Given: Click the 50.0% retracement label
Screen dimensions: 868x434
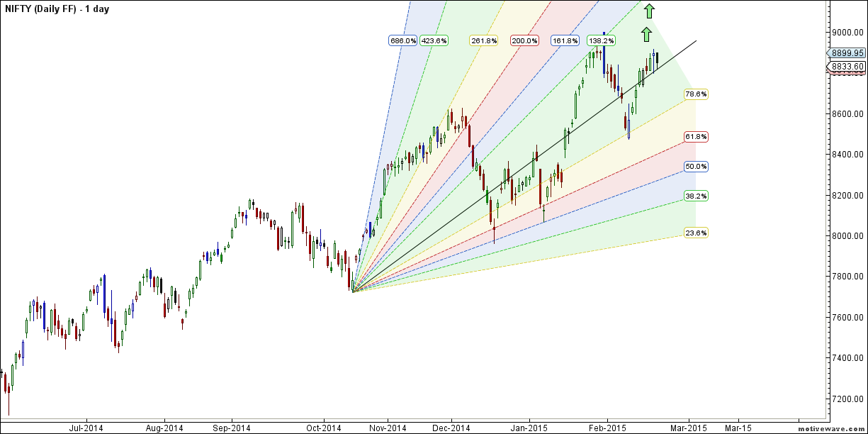Looking at the screenshot, I should point(696,167).
